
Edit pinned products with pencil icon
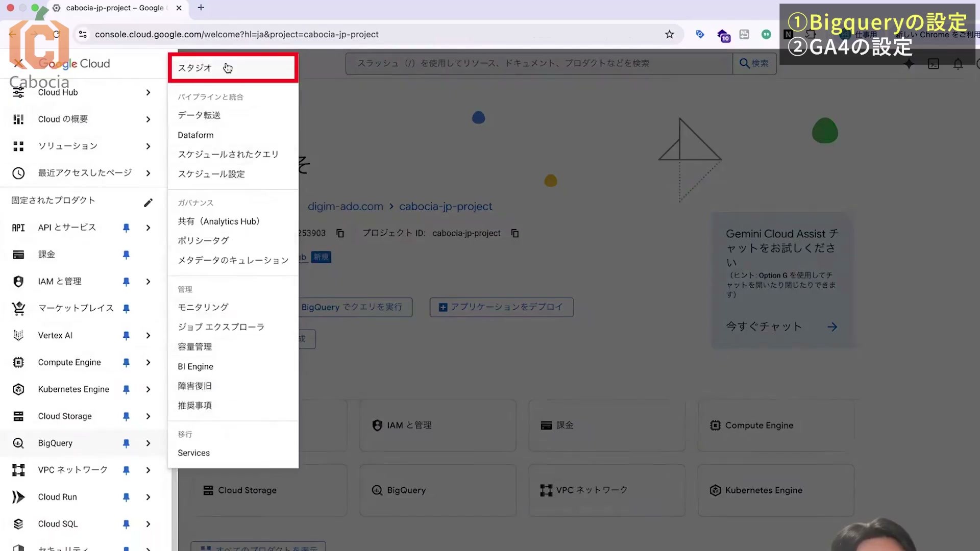coord(148,203)
